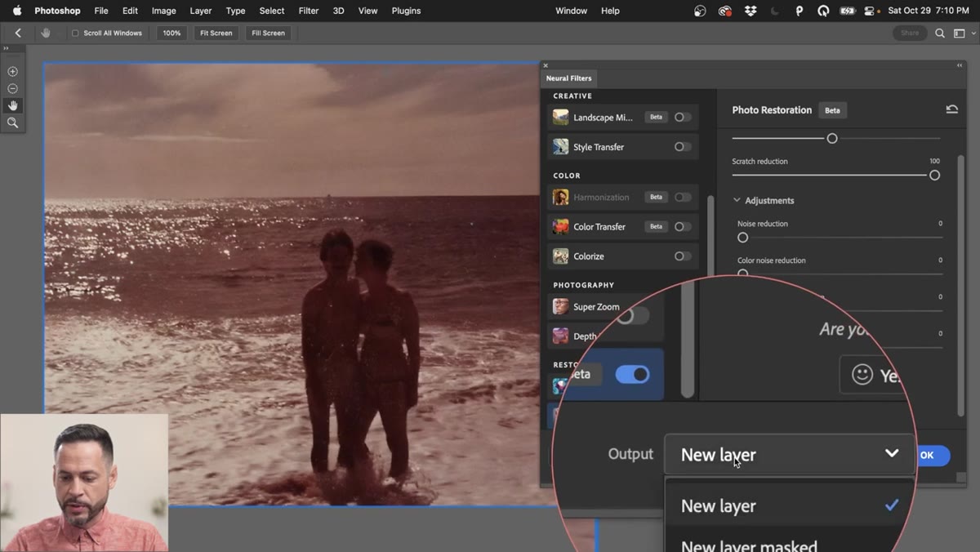Reset Photo Restoration parameters with the undo arrow

[x=951, y=109]
